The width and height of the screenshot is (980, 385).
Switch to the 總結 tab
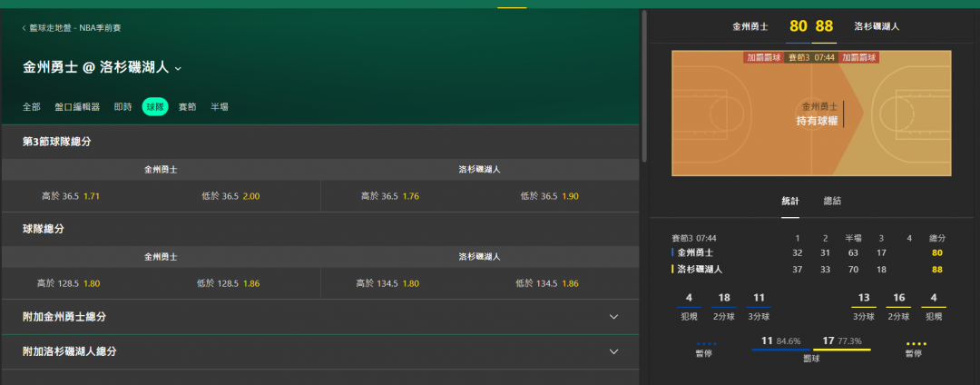pyautogui.click(x=832, y=202)
